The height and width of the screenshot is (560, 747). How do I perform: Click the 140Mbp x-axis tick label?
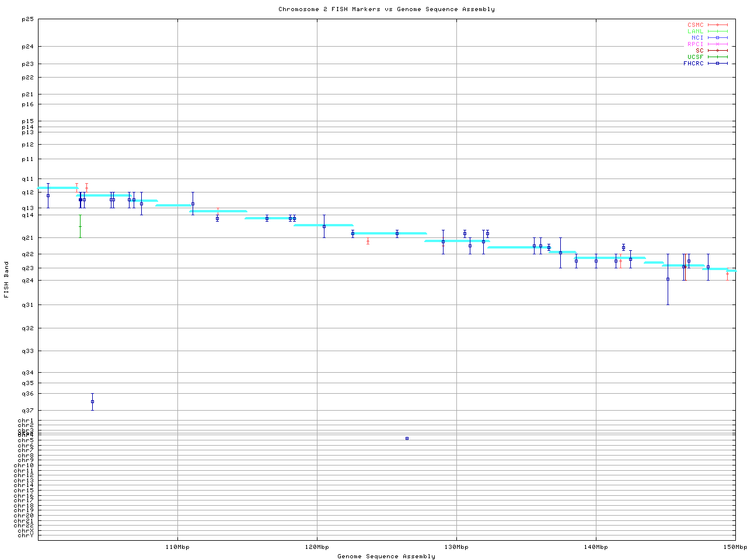(x=596, y=547)
